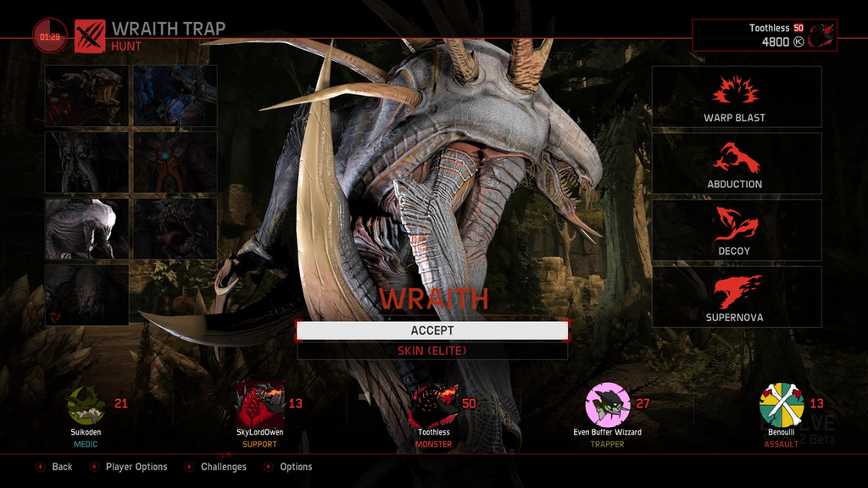Click the 4800 currency amount

[x=776, y=42]
